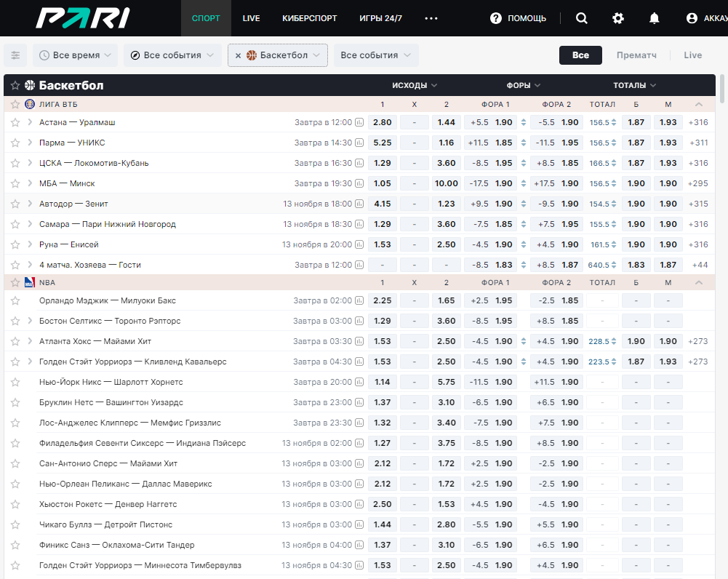This screenshot has height=579, width=728.
Task: Click the Лига ВТБ league logo
Action: tap(30, 104)
